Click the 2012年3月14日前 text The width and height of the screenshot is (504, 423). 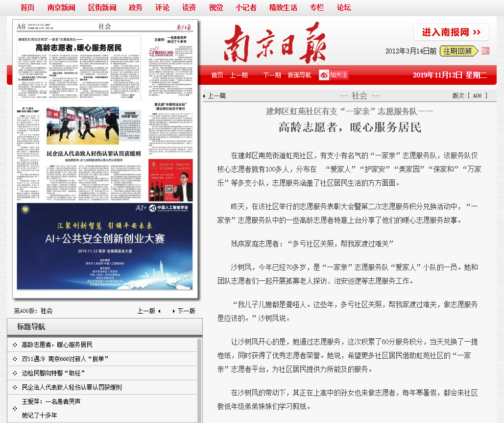[411, 51]
